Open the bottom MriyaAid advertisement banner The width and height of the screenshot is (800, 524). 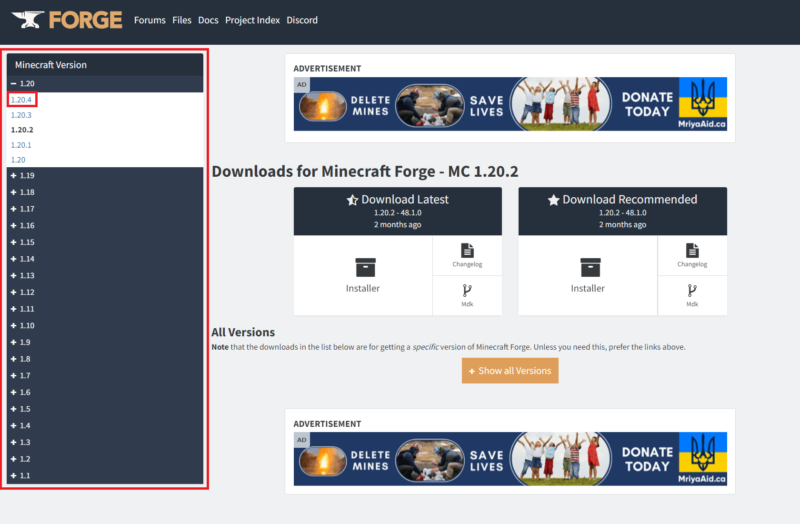510,459
